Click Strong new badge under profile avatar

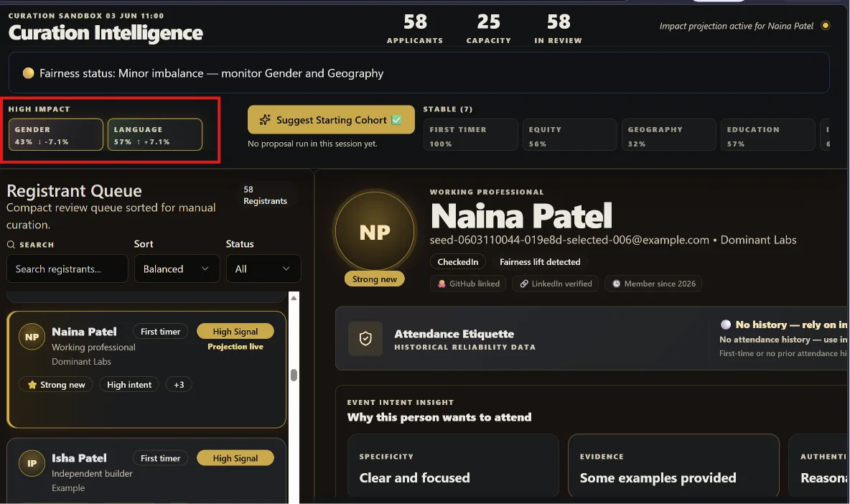[375, 279]
